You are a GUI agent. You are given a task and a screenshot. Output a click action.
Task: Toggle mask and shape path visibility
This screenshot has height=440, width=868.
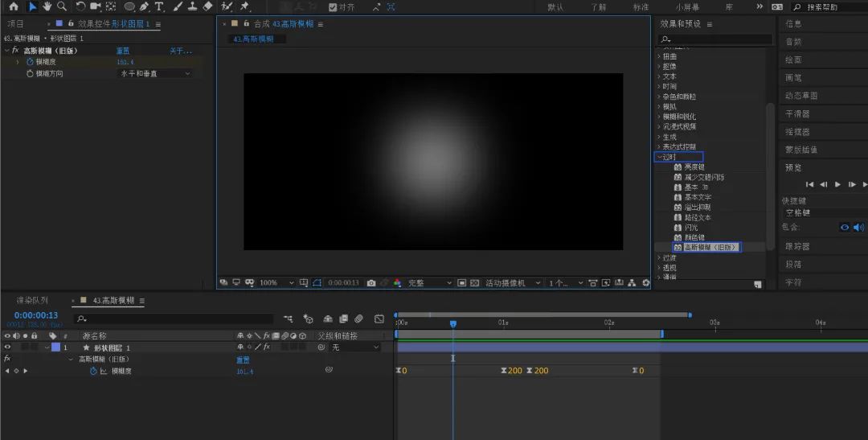click(x=317, y=282)
